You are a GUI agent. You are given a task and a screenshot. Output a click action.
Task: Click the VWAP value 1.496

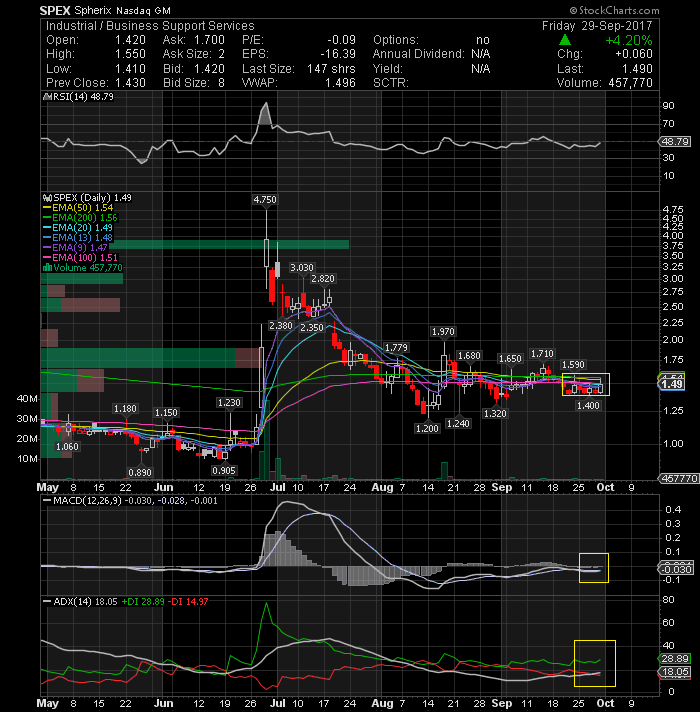[340, 83]
